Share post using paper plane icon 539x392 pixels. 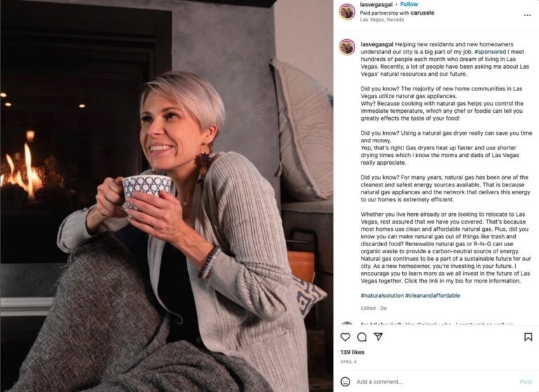[x=378, y=337]
